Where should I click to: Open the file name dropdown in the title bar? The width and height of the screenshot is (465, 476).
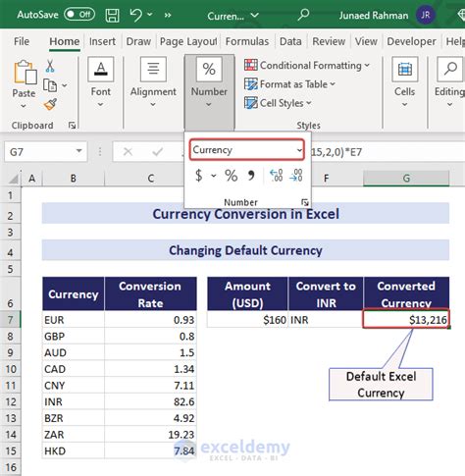point(254,16)
